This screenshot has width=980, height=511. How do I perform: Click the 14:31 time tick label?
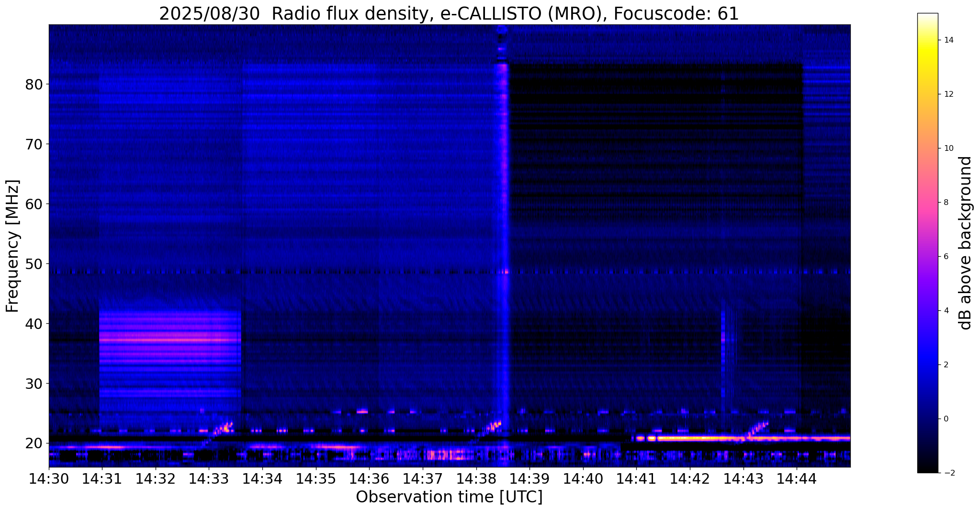point(102,478)
